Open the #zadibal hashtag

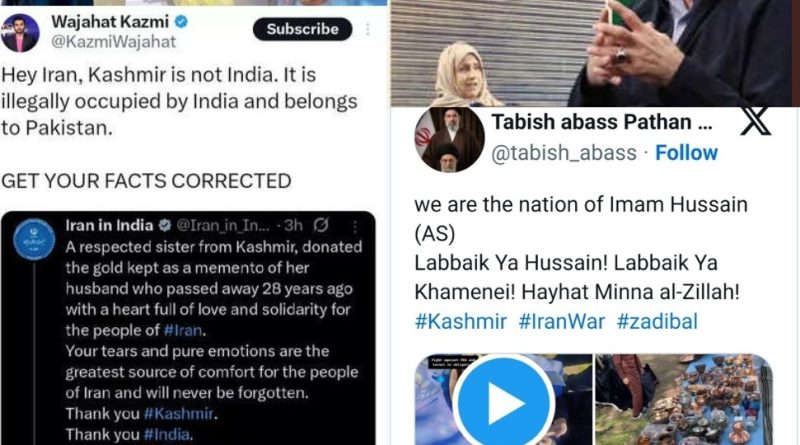pyautogui.click(x=657, y=322)
